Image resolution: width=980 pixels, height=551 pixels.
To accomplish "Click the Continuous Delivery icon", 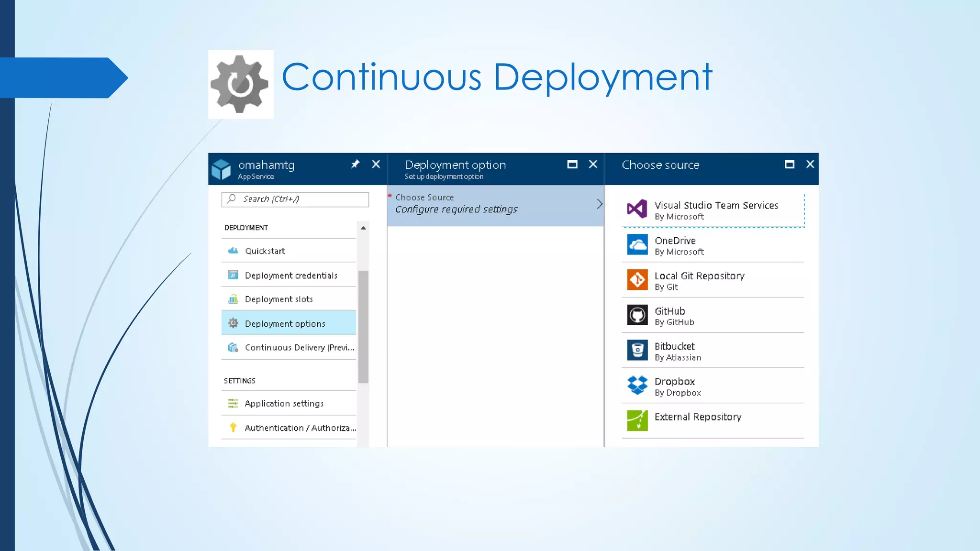I will [233, 347].
